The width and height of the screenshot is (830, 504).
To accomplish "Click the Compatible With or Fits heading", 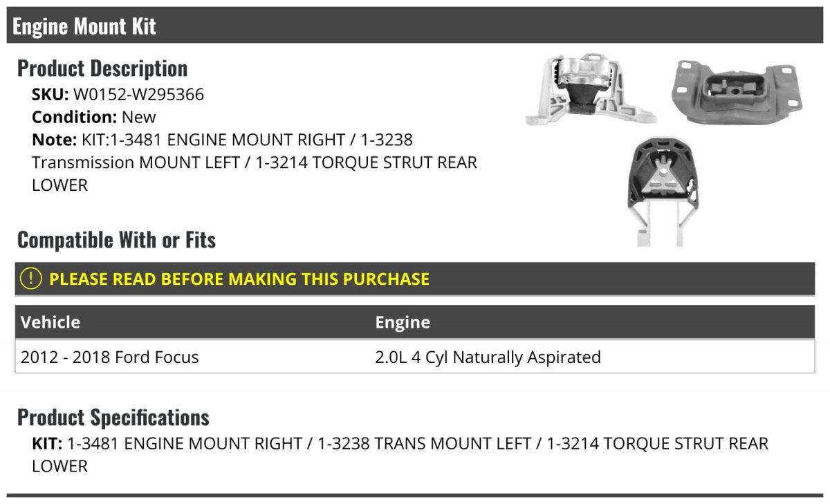I will (x=116, y=240).
